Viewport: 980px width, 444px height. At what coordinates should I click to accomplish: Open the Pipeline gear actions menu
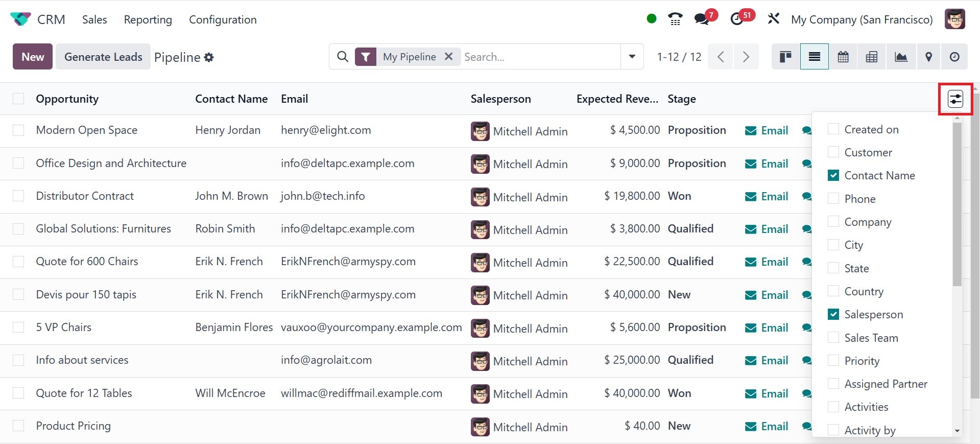coord(209,57)
